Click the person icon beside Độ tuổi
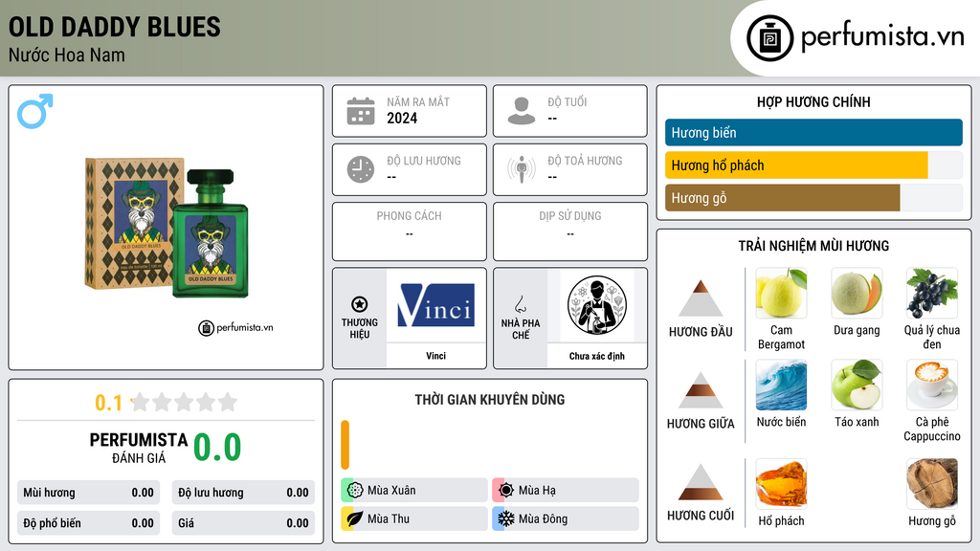 [522, 111]
